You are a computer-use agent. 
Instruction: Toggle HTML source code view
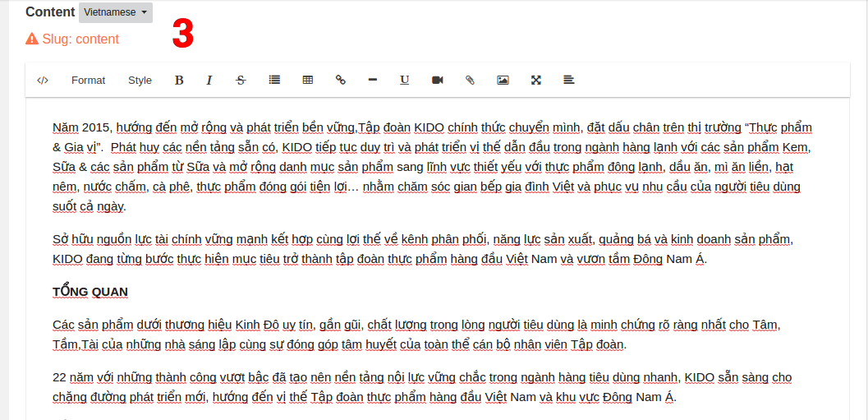click(x=43, y=81)
